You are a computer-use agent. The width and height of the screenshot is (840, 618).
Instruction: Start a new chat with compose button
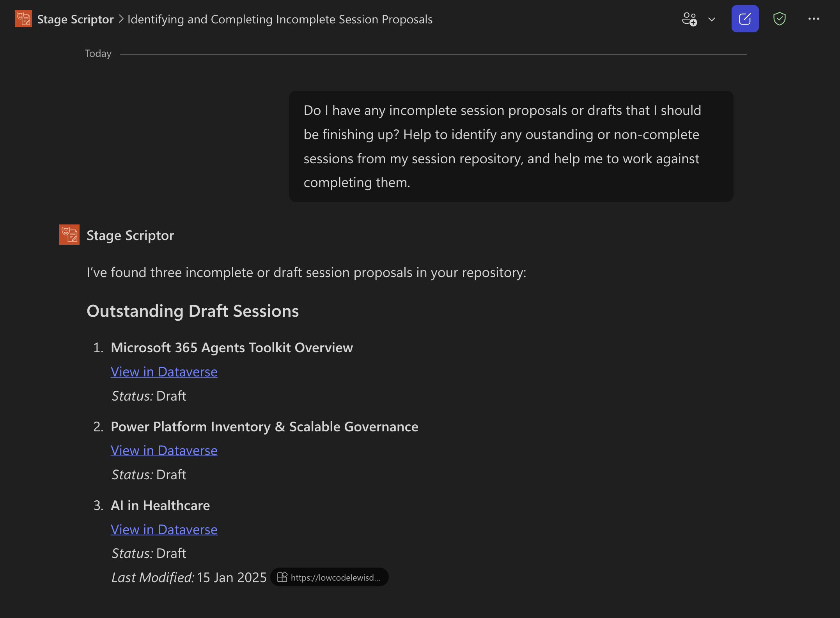744,19
